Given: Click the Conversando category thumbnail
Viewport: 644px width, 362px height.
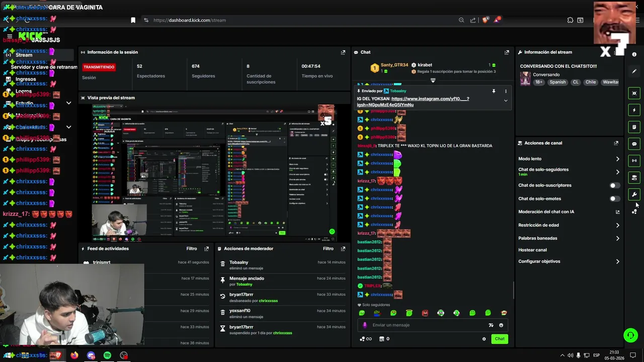Looking at the screenshot, I should [x=525, y=78].
